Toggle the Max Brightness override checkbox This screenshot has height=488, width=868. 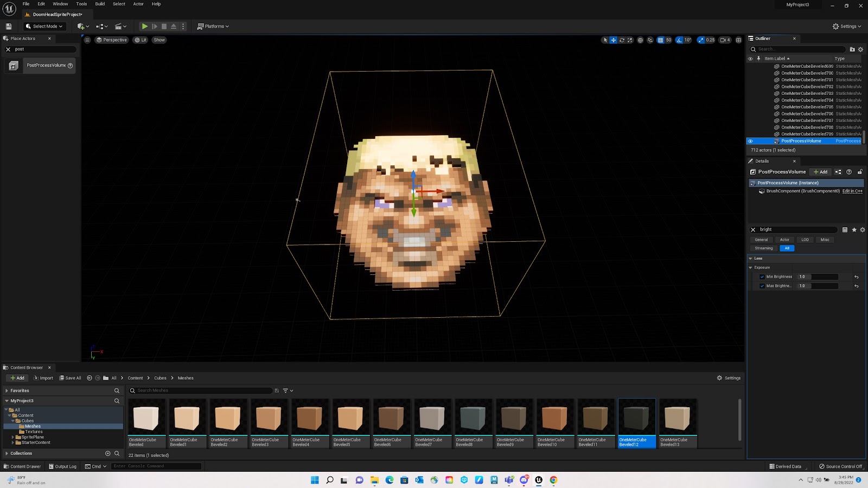tap(762, 286)
